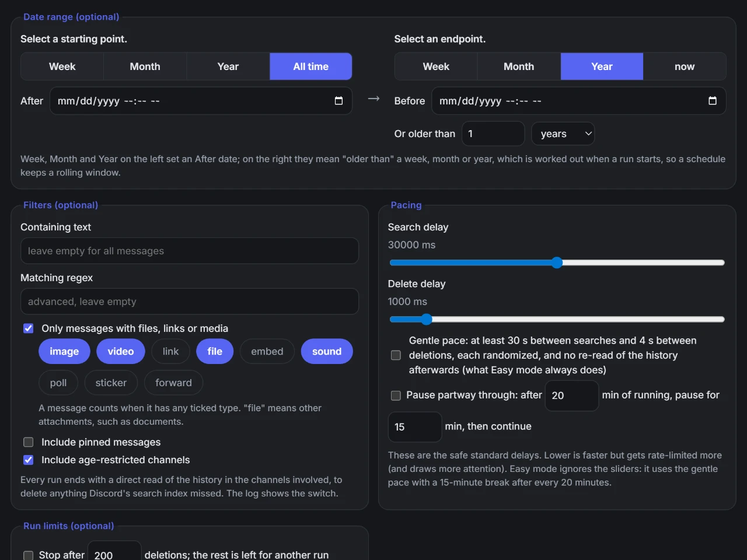
Task: Focus the Or older than number field
Action: point(493,134)
